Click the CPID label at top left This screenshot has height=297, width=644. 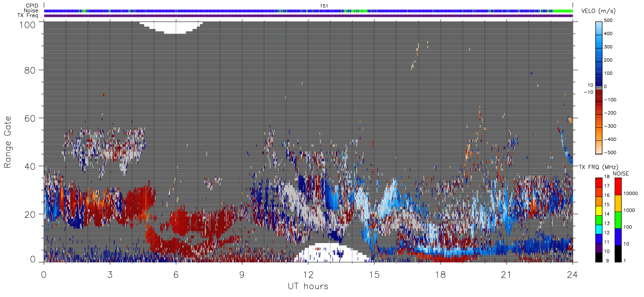point(33,6)
